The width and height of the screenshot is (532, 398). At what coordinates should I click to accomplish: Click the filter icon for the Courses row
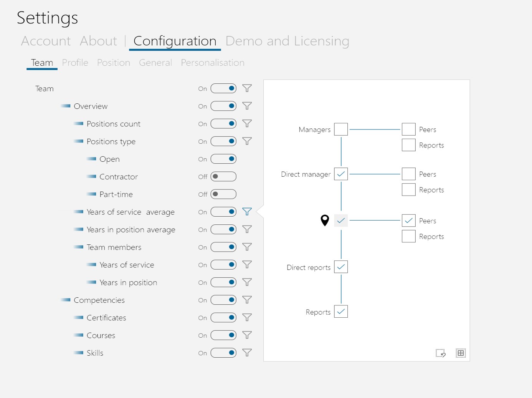(247, 335)
